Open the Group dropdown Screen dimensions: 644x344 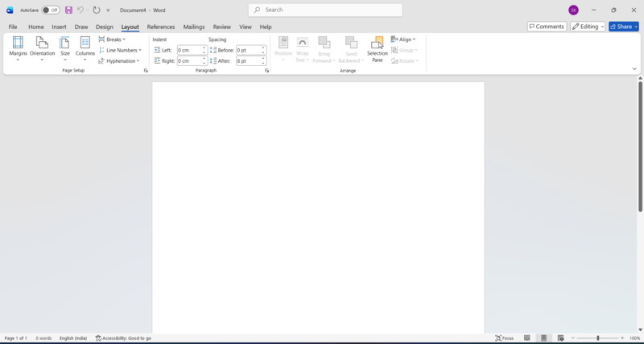pyautogui.click(x=404, y=50)
